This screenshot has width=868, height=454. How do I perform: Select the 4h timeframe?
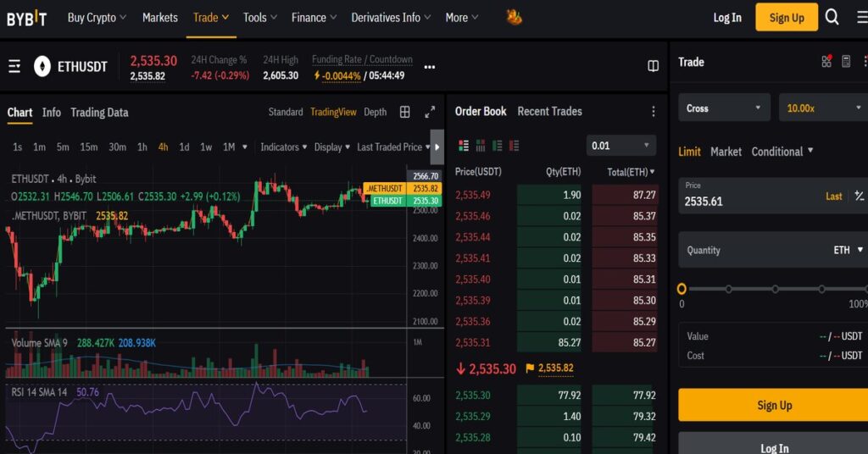(164, 147)
